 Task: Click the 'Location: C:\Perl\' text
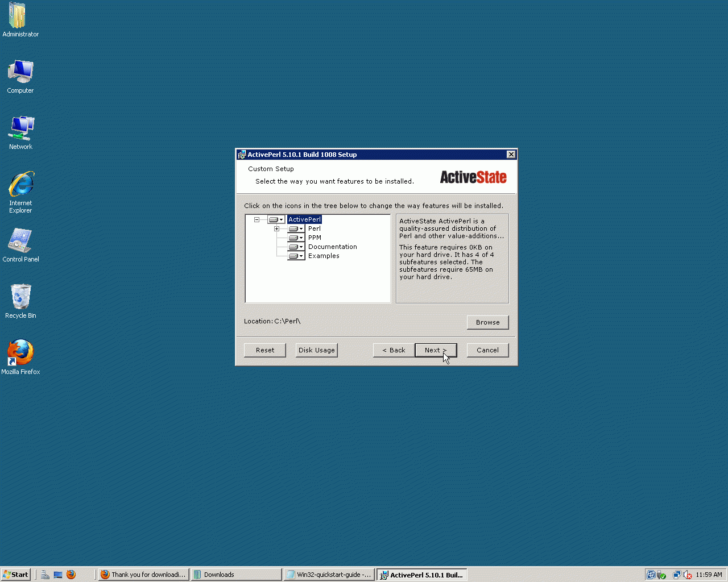pyautogui.click(x=272, y=321)
